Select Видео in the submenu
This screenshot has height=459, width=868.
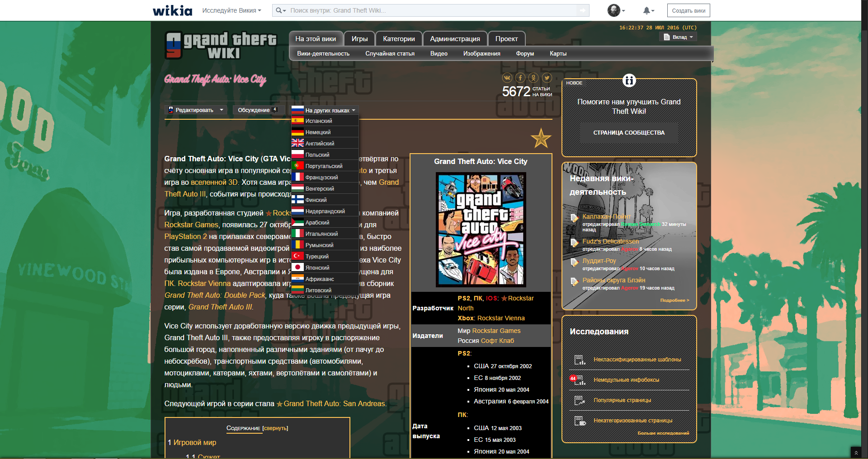(x=439, y=53)
